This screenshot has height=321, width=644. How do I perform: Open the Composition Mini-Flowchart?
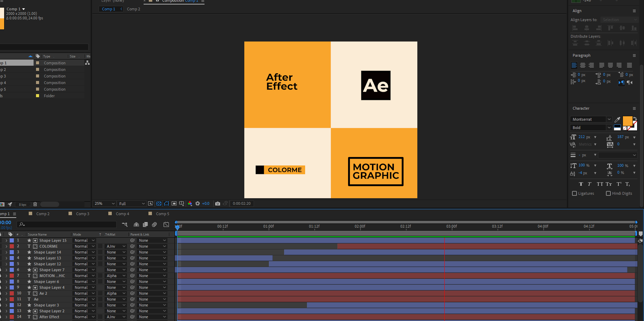pyautogui.click(x=125, y=224)
